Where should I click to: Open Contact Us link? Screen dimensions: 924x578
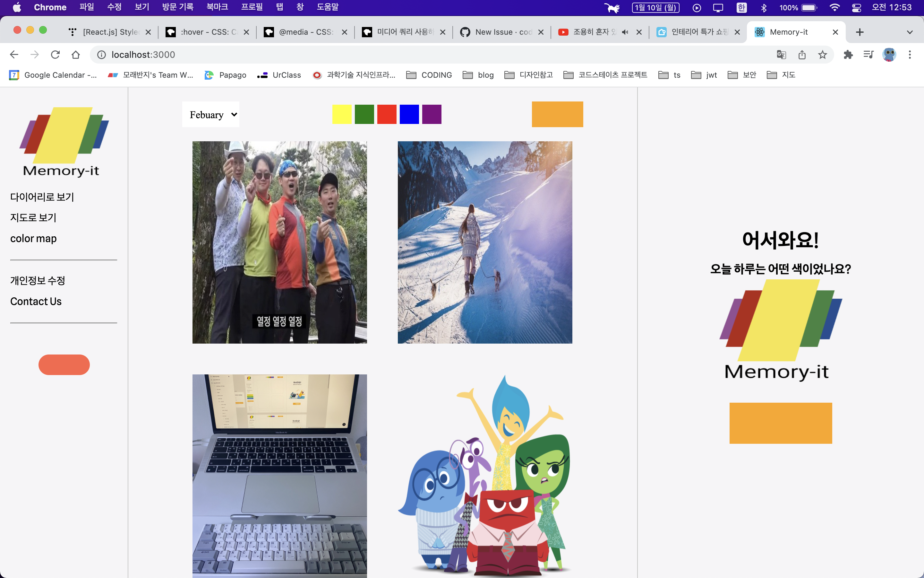coord(36,301)
